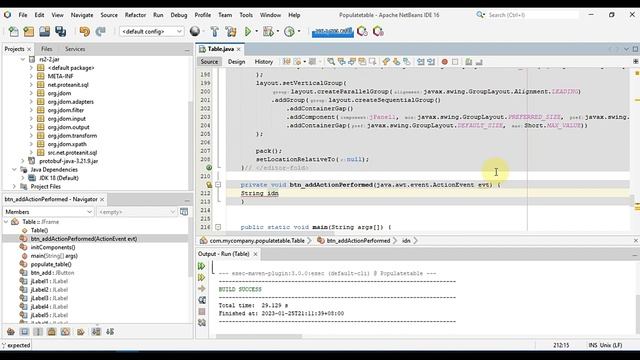640x360 pixels.
Task: Expand the org.jdom package node
Action: 31,93
